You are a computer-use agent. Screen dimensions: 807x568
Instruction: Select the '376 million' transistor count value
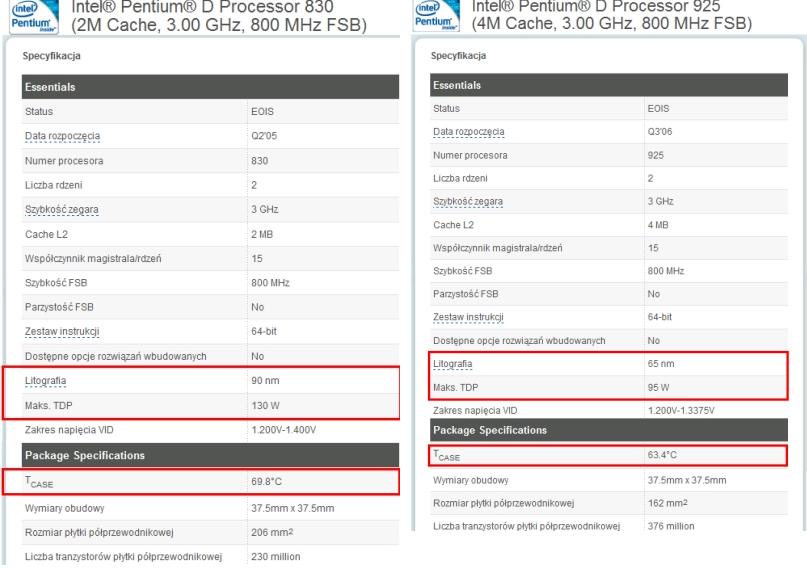[671, 526]
